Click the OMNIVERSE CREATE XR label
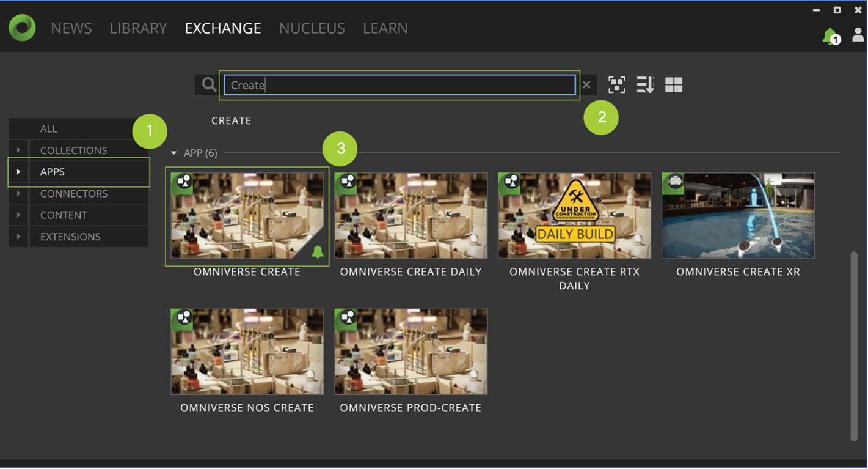Viewport: 868px width, 469px height. [738, 271]
